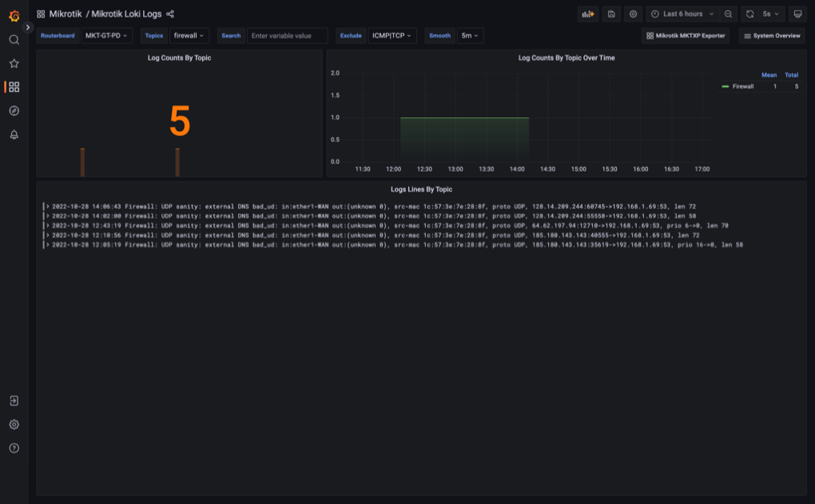Screen dimensions: 815x504
Task: Open the System Overview menu link
Action: click(x=771, y=36)
